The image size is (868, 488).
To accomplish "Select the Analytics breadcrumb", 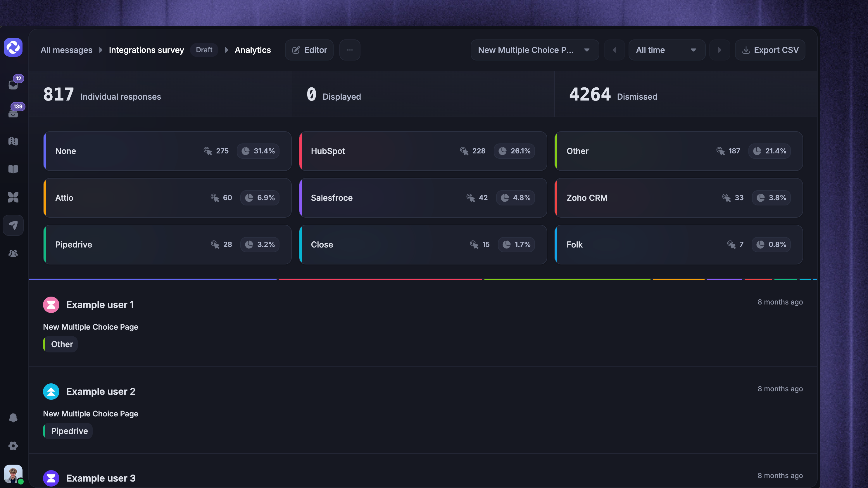I will [253, 50].
